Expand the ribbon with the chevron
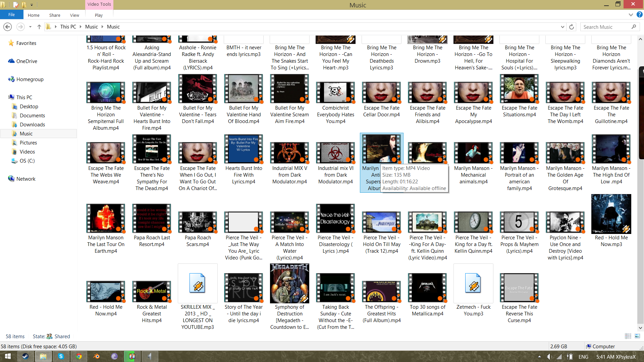Viewport: 644px width, 362px height. (631, 15)
